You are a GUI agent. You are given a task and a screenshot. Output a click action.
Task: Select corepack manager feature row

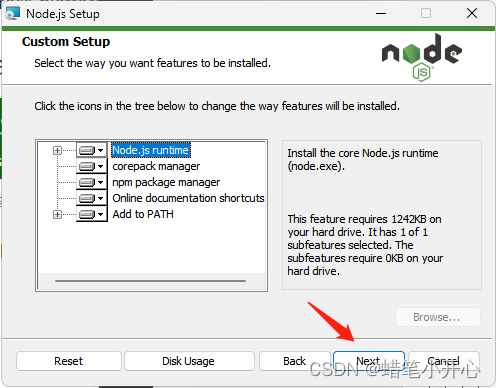pos(156,166)
